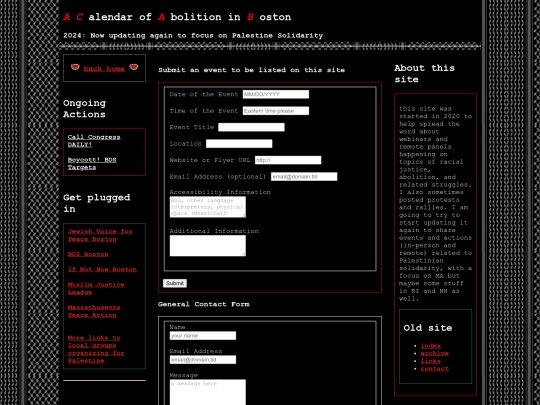Screen dimensions: 540x405
Task: Focus the Date of the Event field
Action: pos(276,94)
